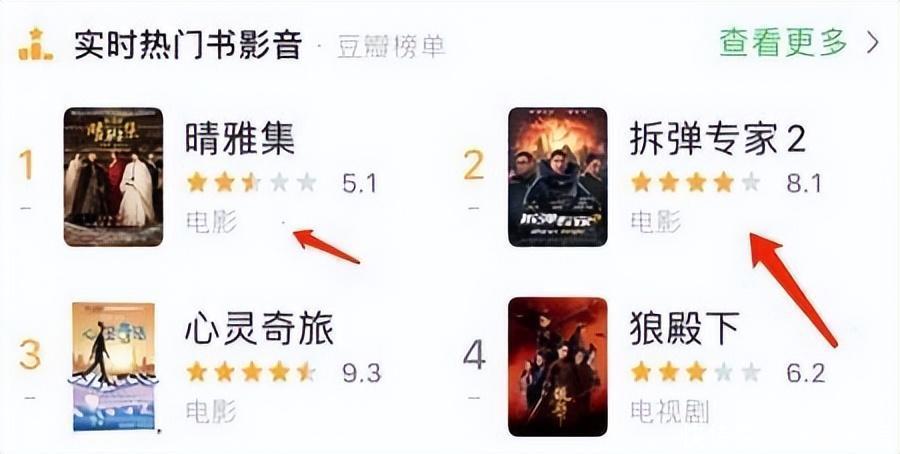Click the star rating of 拆弹专家2
The width and height of the screenshot is (900, 454).
click(x=696, y=183)
